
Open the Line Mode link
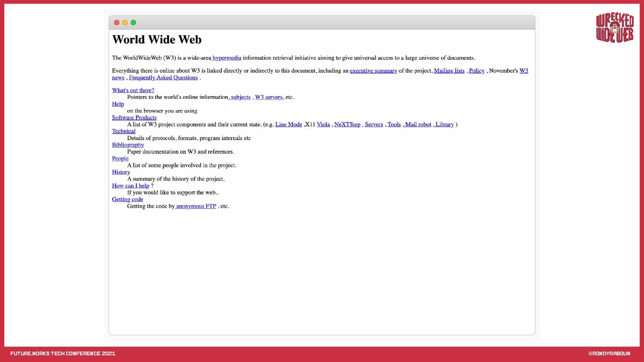click(x=288, y=124)
